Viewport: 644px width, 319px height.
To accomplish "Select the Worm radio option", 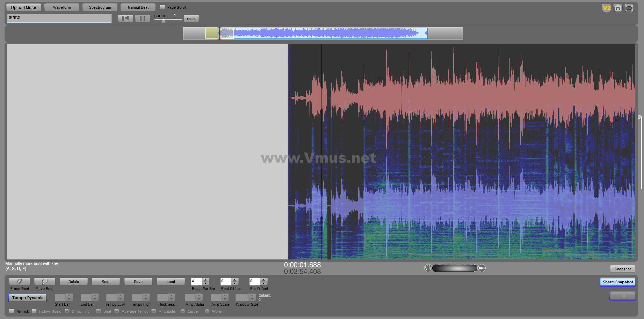I will (207, 311).
